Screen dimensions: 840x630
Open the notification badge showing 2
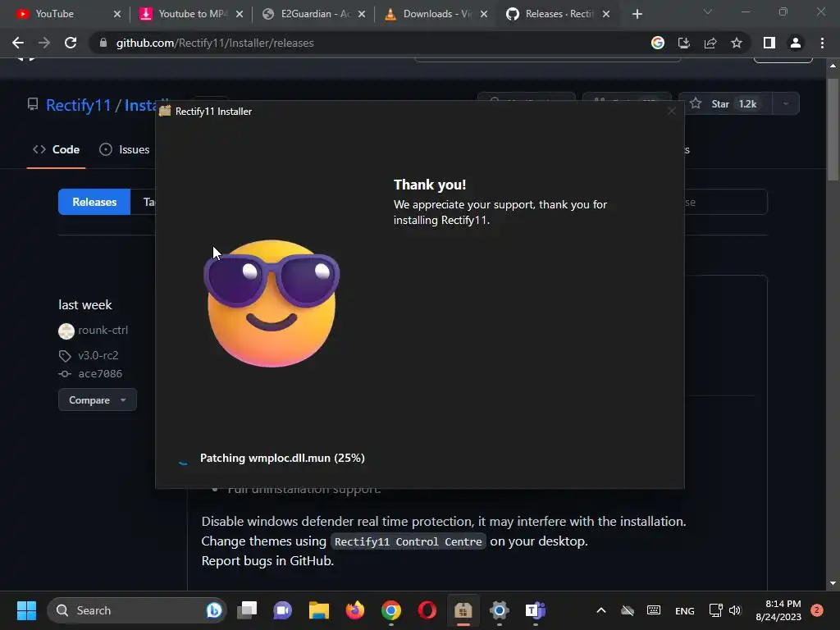tap(817, 610)
